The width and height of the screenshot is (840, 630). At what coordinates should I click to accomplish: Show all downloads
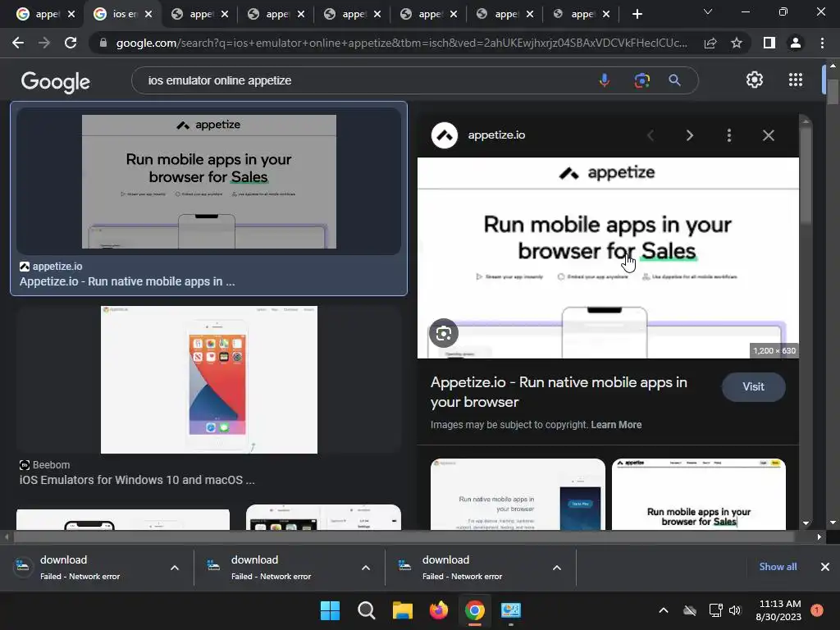click(x=778, y=567)
